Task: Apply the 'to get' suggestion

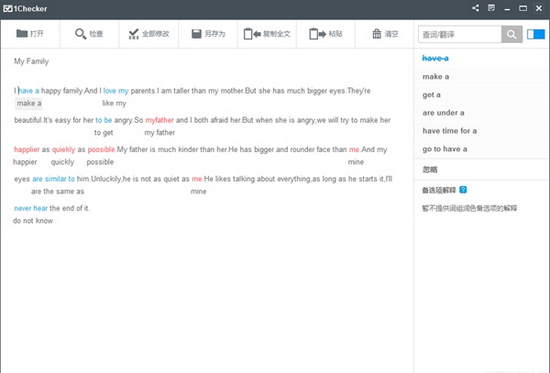Action: [103, 133]
